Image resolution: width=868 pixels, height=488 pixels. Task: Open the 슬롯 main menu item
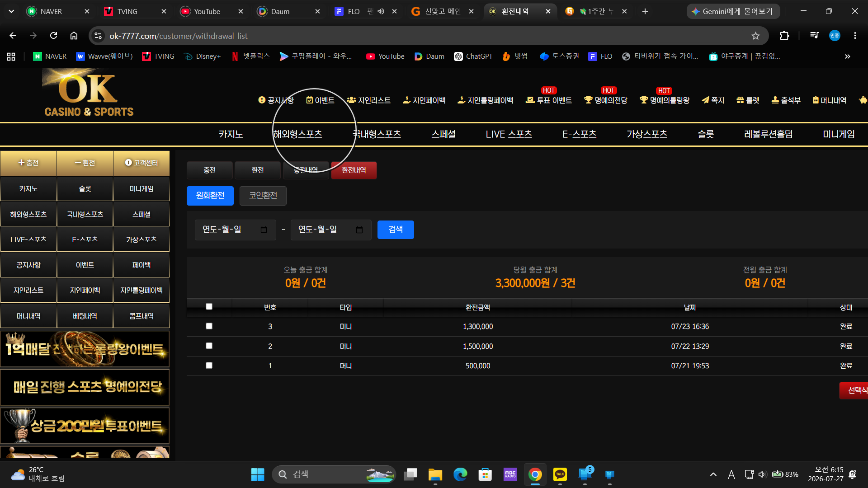(x=706, y=134)
